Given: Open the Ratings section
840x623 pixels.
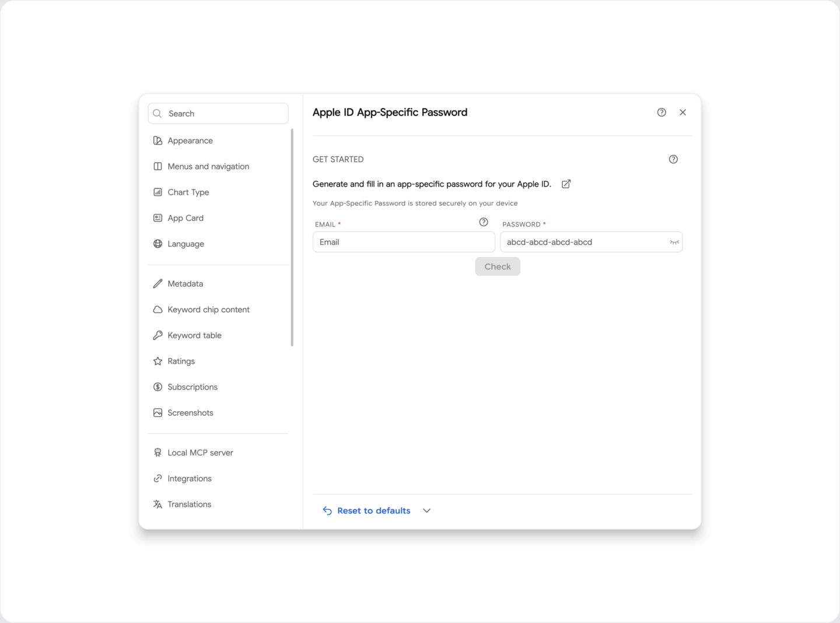Looking at the screenshot, I should (218, 361).
